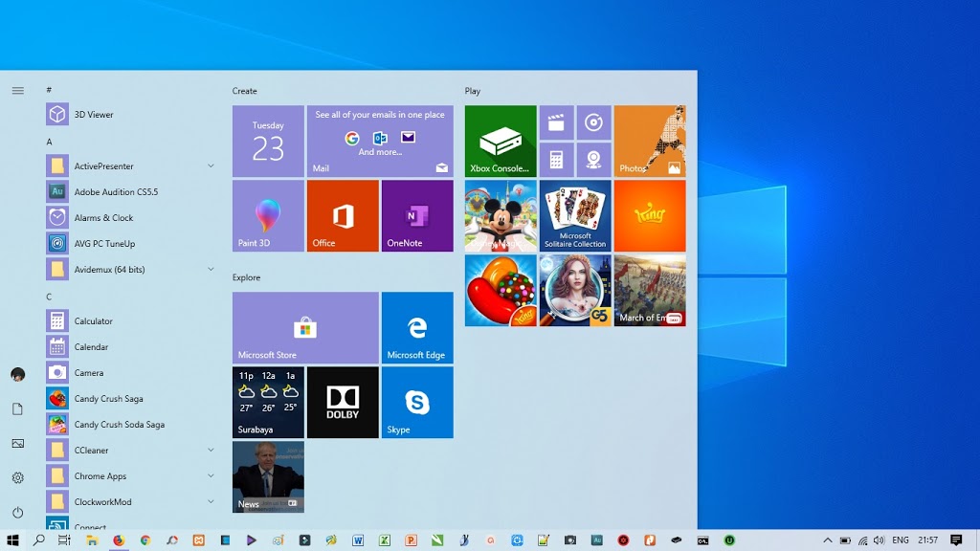
Task: Expand the Avidemux (64 bits) folder chevron
Action: pyautogui.click(x=211, y=269)
